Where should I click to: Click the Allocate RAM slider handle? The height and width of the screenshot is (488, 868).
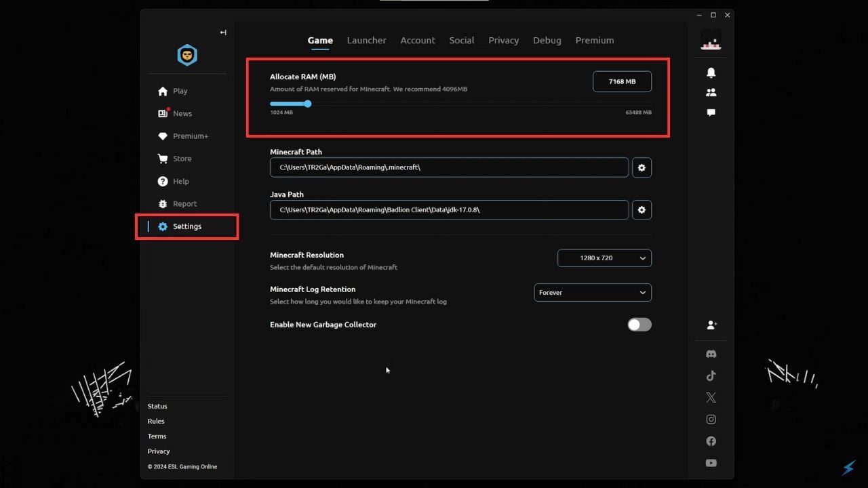pyautogui.click(x=308, y=104)
